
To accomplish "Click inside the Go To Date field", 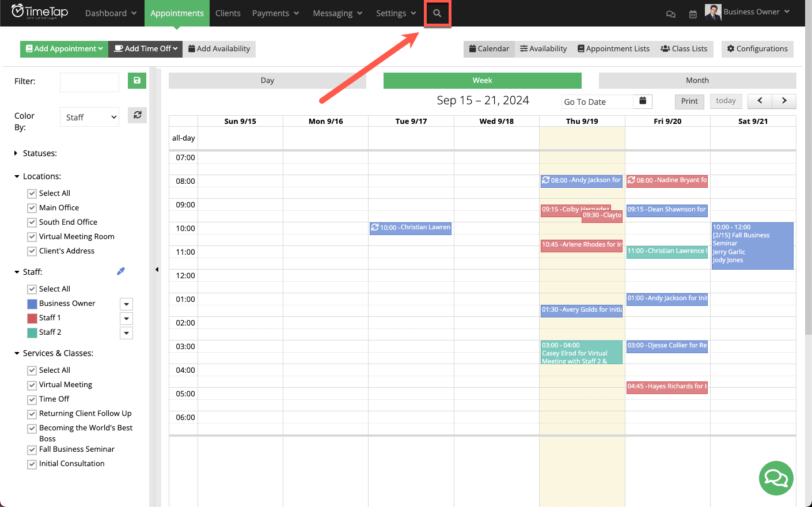I will point(596,101).
